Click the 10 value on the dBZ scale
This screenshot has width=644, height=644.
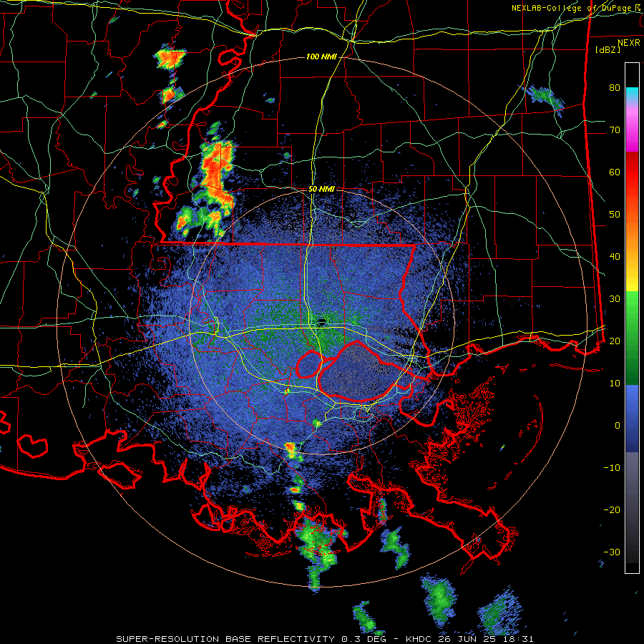tap(615, 384)
